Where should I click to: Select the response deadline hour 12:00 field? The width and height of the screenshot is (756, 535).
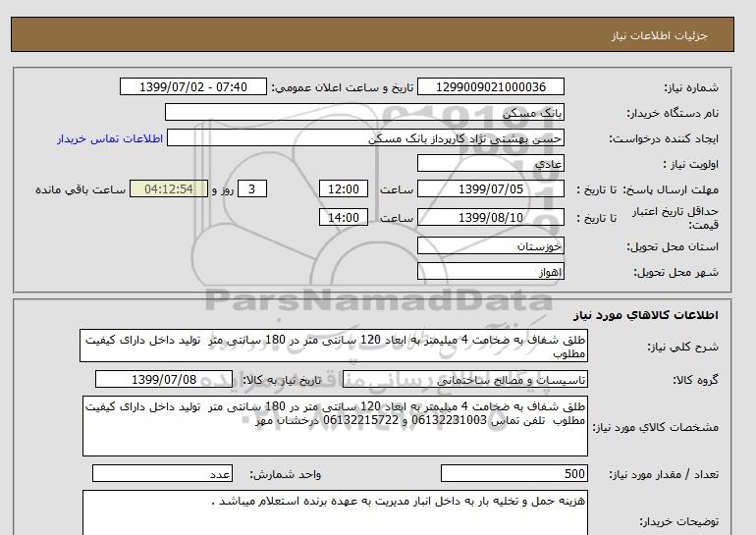(x=346, y=189)
